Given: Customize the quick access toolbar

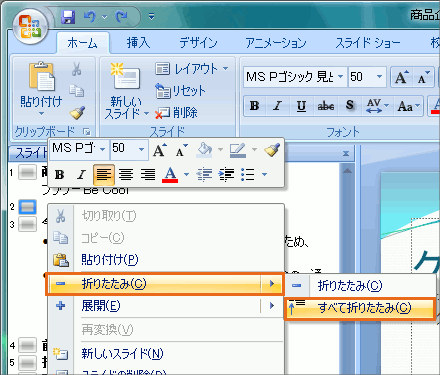Looking at the screenshot, I should (x=151, y=16).
